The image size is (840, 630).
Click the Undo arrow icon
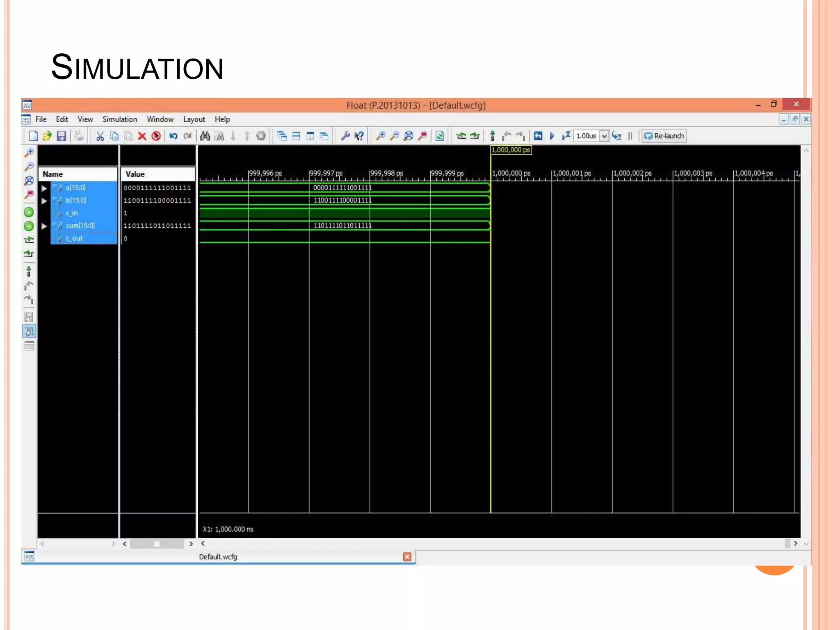pos(173,136)
